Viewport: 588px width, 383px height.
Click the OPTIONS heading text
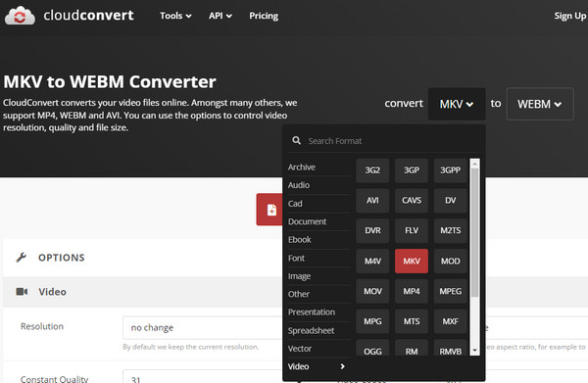pos(62,258)
